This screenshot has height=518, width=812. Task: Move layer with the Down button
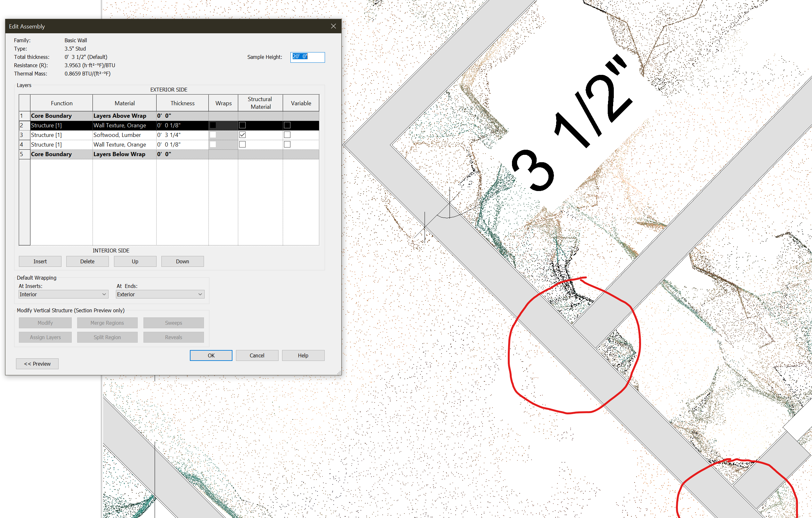[x=183, y=261]
